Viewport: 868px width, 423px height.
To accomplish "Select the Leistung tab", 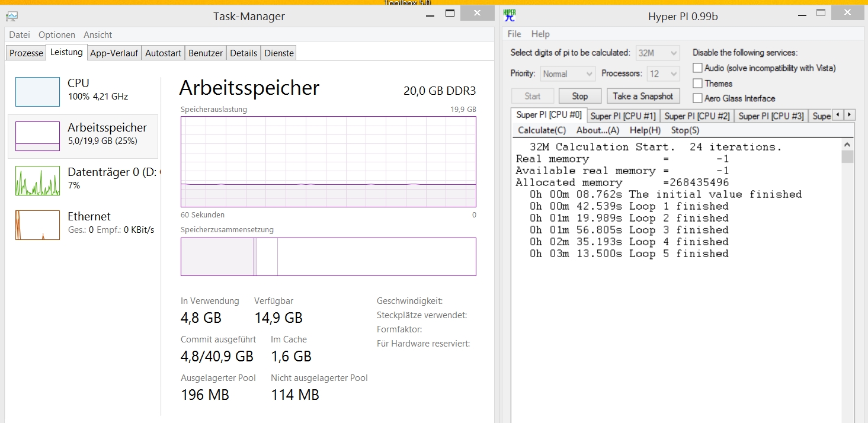I will pos(66,52).
